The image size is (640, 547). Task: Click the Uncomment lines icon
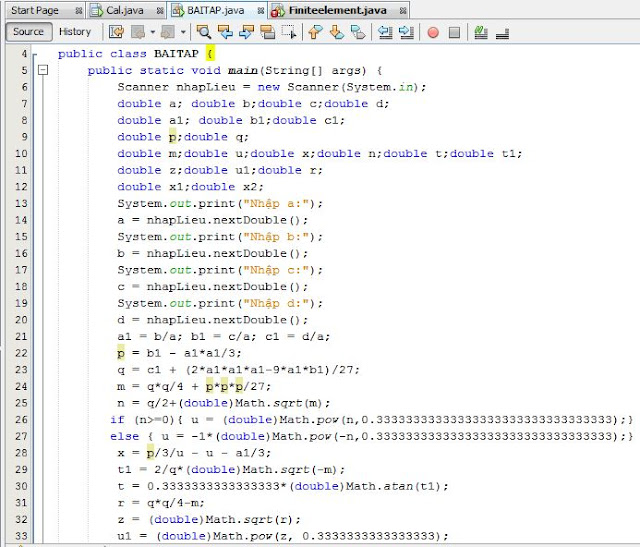502,33
